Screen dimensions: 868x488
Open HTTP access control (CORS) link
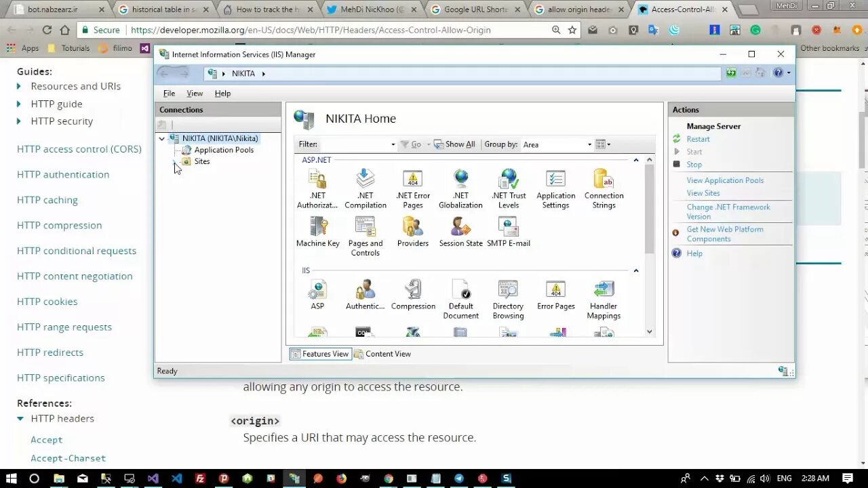(x=79, y=149)
